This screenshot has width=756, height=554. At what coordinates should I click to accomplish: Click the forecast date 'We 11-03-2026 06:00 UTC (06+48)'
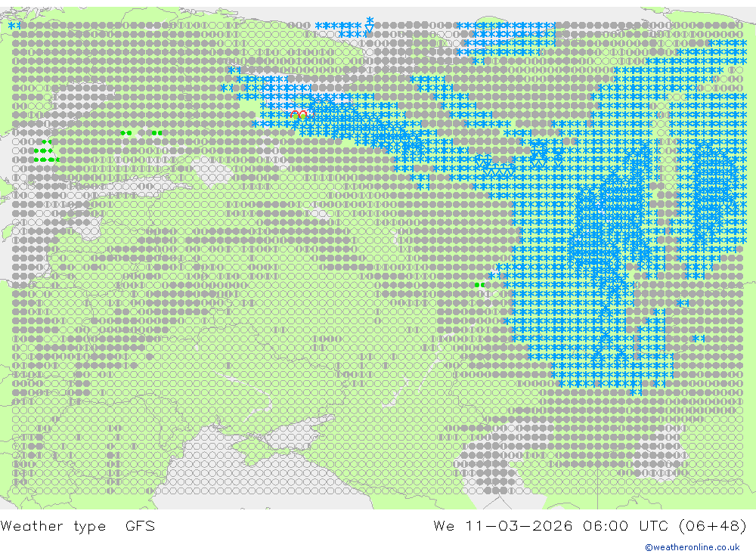[x=590, y=525]
